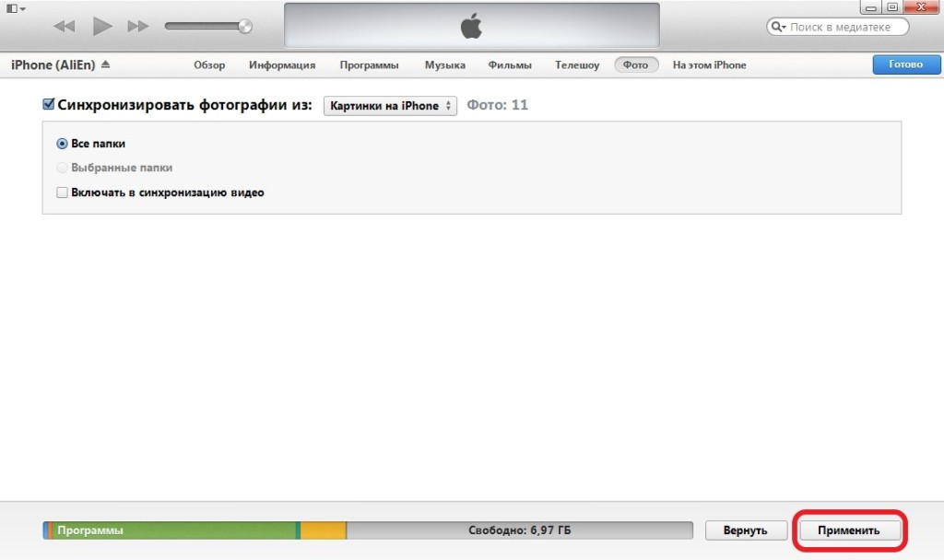Uncheck Синхронизировать фотографии checkbox
The image size is (944, 560).
[49, 105]
